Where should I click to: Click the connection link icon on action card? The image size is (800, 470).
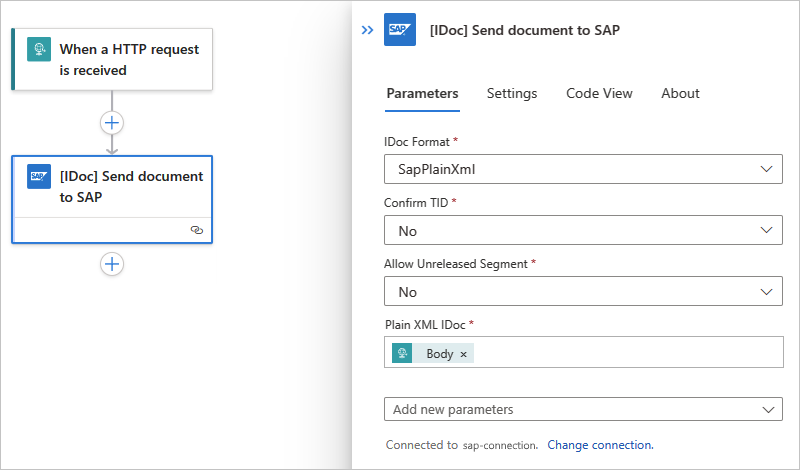coord(196,229)
